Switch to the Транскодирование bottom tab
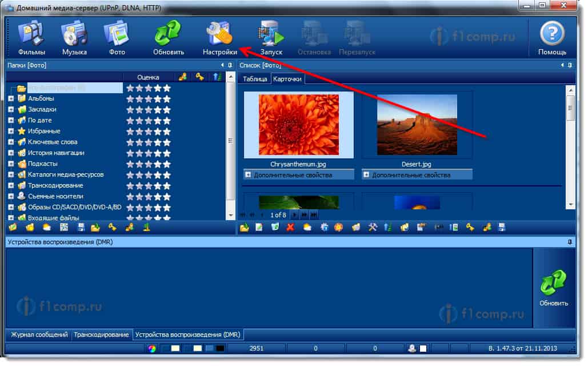 pos(101,335)
